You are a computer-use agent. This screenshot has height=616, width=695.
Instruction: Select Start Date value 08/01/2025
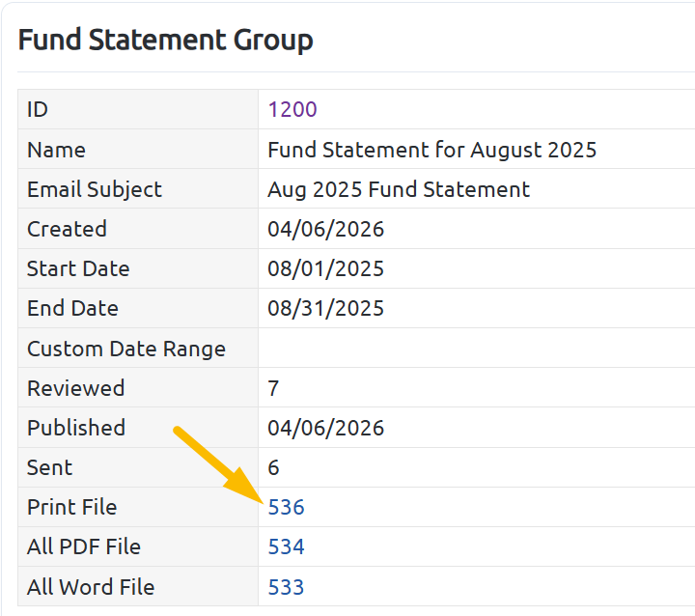point(326,268)
